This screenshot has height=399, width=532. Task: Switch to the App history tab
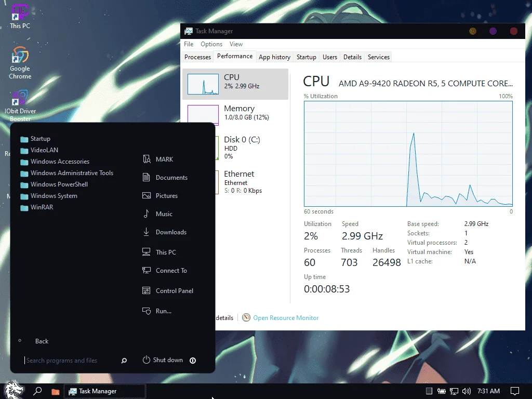point(274,57)
